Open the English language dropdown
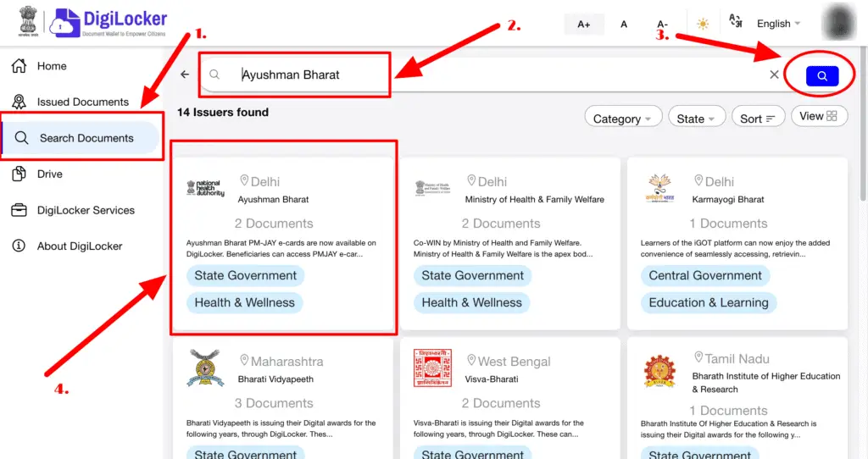Image resolution: width=868 pixels, height=459 pixels. [778, 24]
